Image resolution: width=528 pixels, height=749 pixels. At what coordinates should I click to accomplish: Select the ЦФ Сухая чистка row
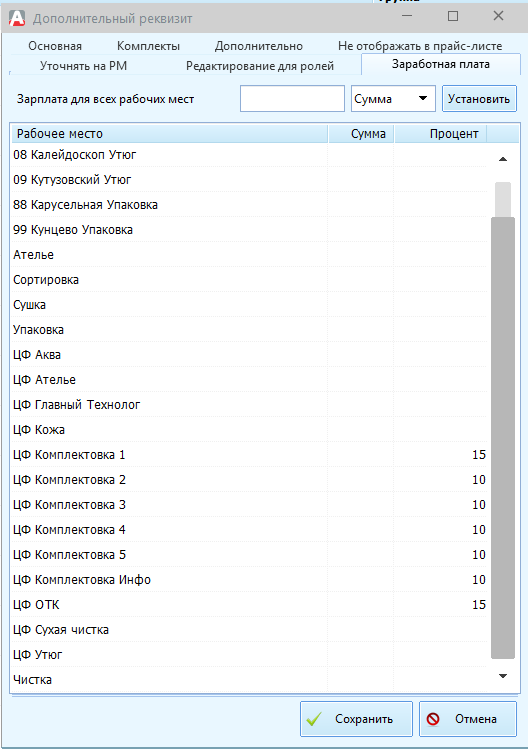(x=249, y=630)
